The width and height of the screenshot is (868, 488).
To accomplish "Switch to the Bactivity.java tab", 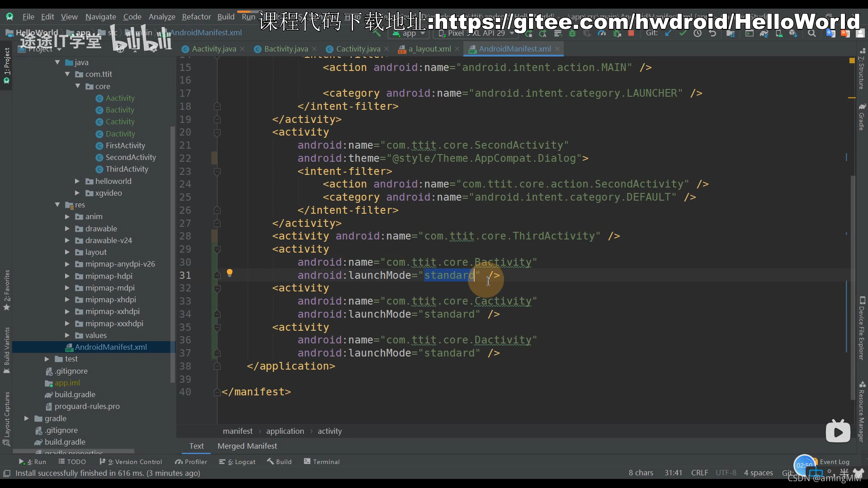I will [286, 49].
